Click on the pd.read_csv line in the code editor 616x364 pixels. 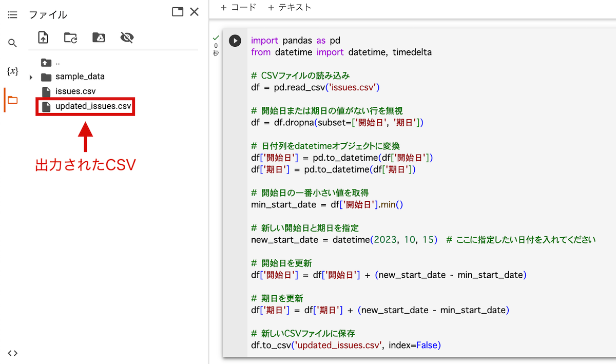(x=315, y=87)
